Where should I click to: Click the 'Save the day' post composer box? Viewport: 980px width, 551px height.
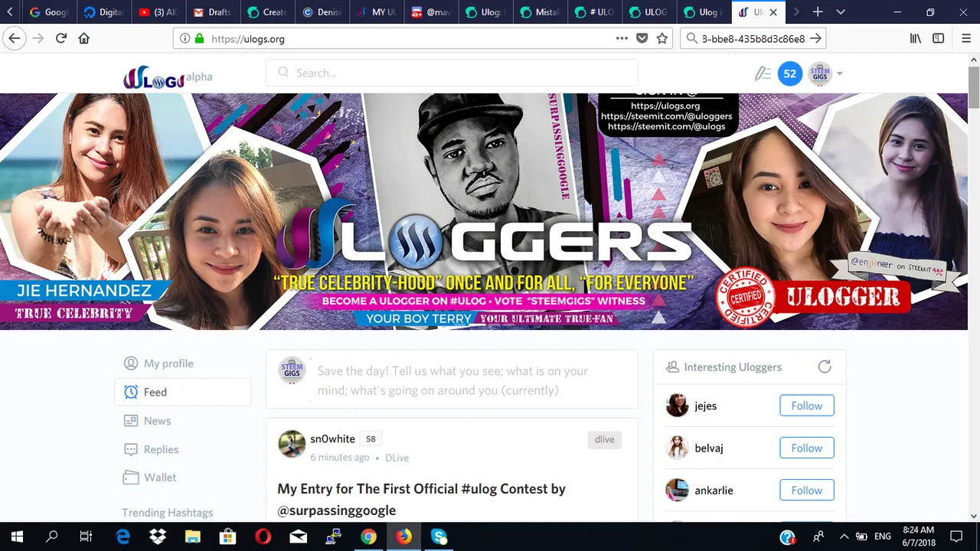pyautogui.click(x=452, y=380)
